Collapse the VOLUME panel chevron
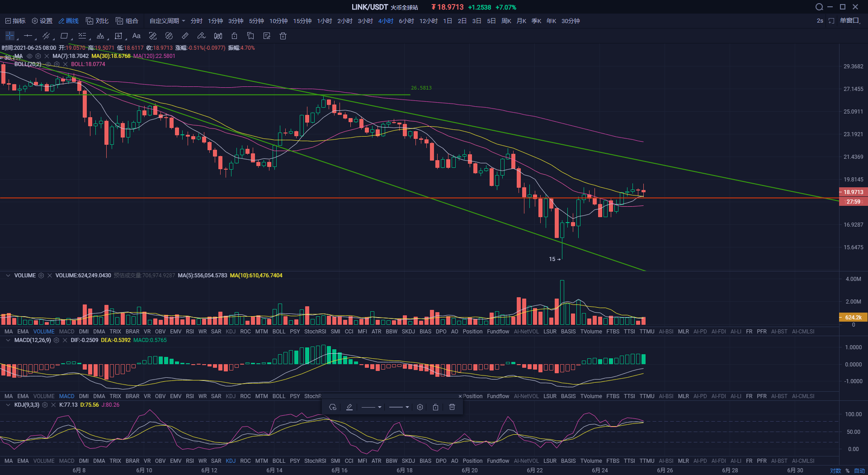Screen dimensions: 868x475 click(x=8, y=275)
